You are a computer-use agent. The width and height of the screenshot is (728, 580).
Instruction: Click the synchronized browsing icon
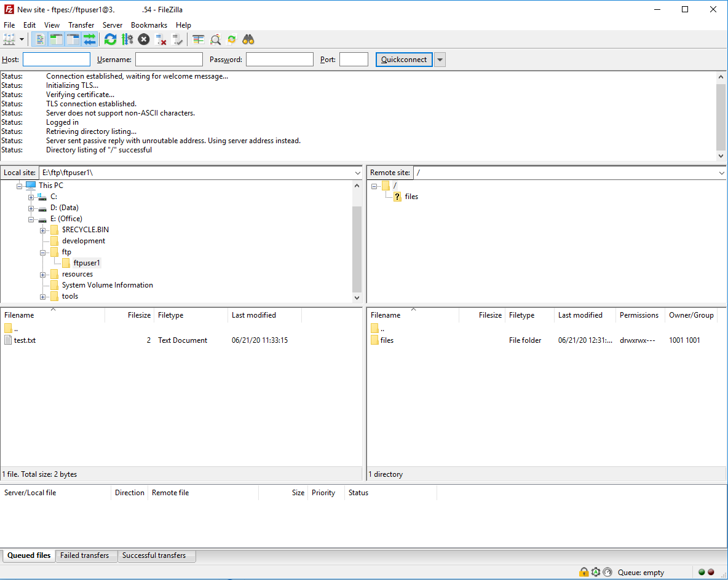tap(232, 39)
